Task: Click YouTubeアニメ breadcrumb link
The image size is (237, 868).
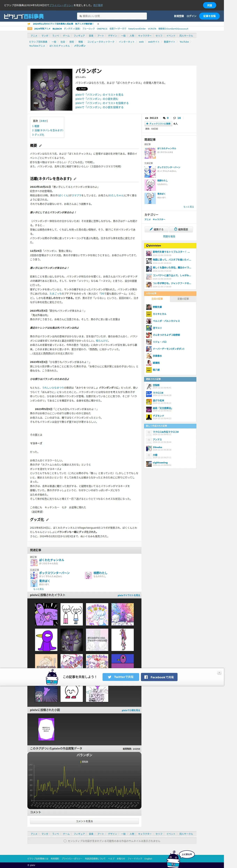Action: 37,46
